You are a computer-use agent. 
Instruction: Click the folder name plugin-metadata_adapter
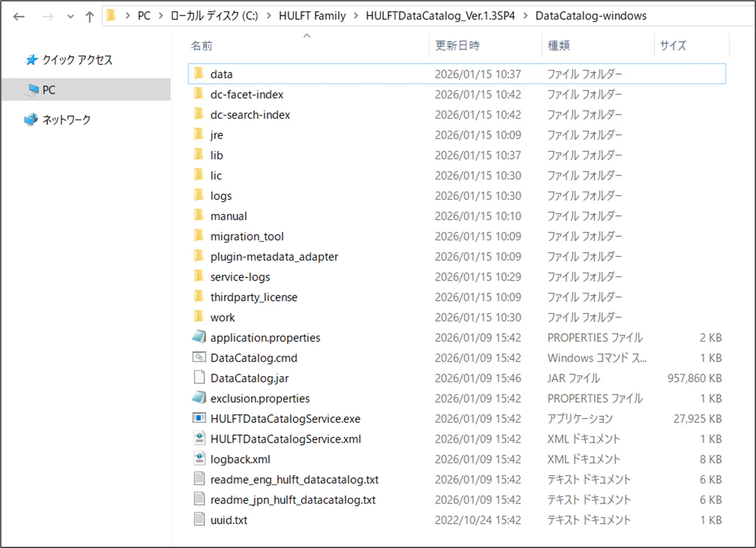click(274, 256)
